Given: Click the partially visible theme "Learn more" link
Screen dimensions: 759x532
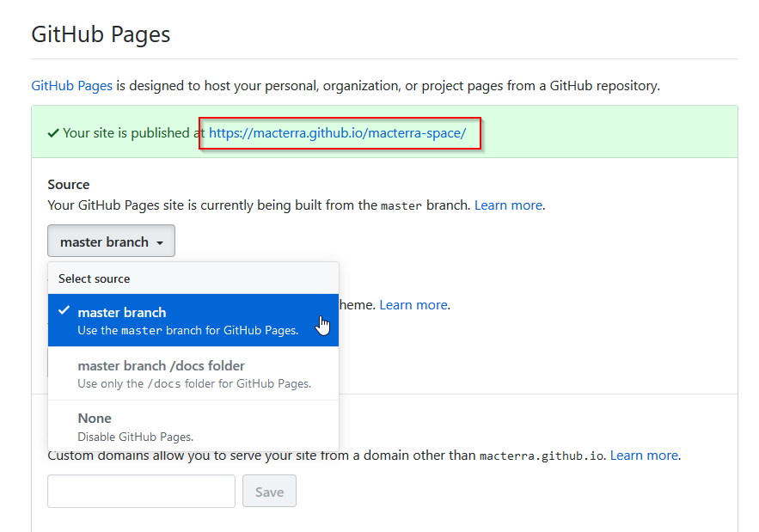Looking at the screenshot, I should pyautogui.click(x=413, y=304).
